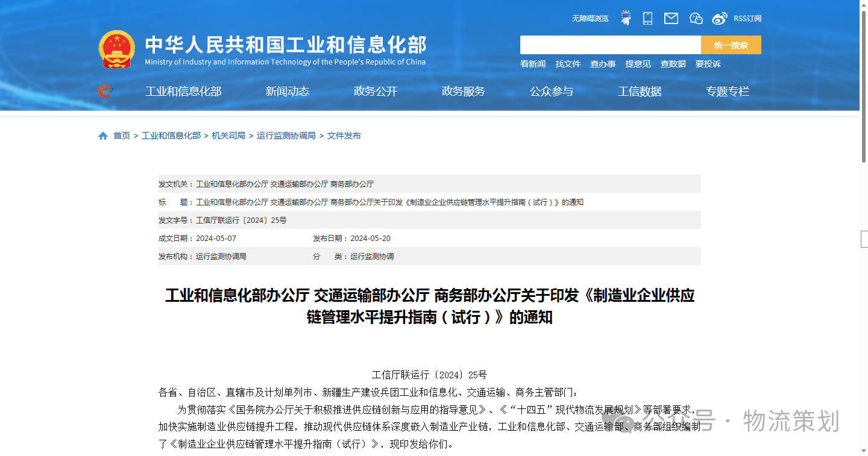Viewport: 868px width, 456px height.
Task: Select the 看新闻 quick link
Action: click(x=533, y=64)
